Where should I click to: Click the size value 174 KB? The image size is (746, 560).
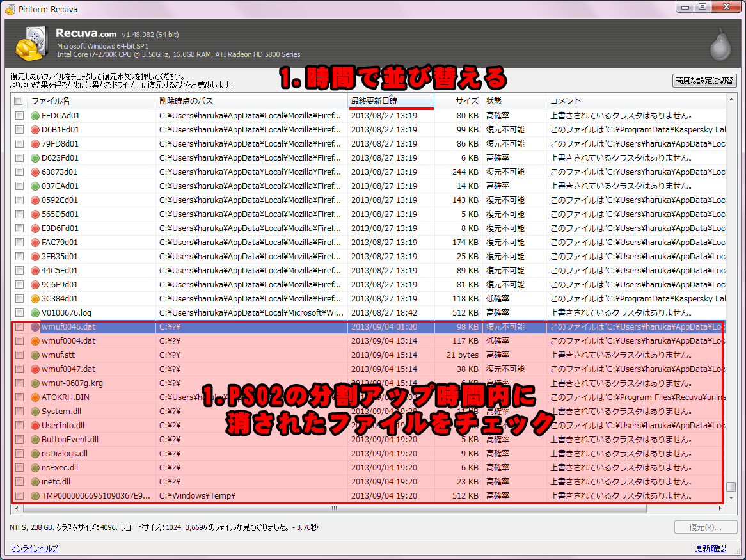point(465,242)
